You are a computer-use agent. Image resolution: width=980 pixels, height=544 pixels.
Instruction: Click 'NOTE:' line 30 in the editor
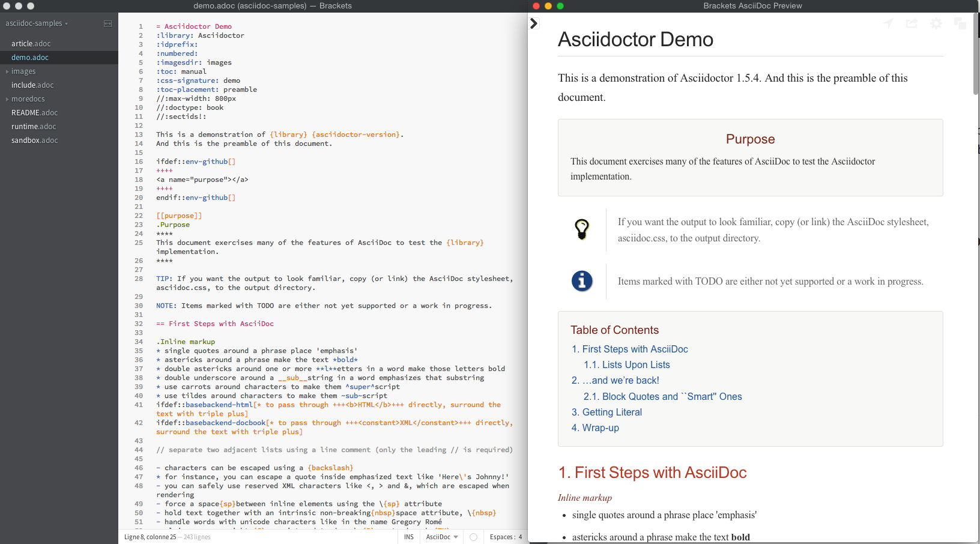tap(166, 306)
